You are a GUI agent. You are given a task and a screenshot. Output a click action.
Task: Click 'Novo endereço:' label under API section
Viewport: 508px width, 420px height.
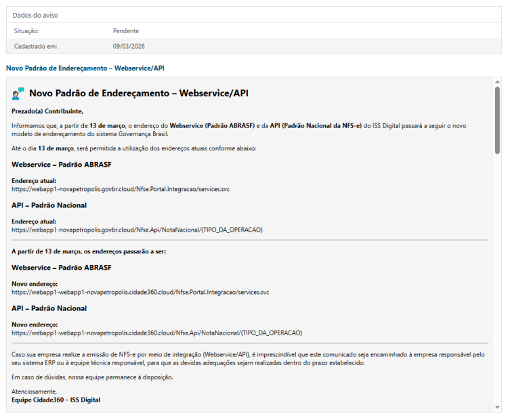[35, 324]
